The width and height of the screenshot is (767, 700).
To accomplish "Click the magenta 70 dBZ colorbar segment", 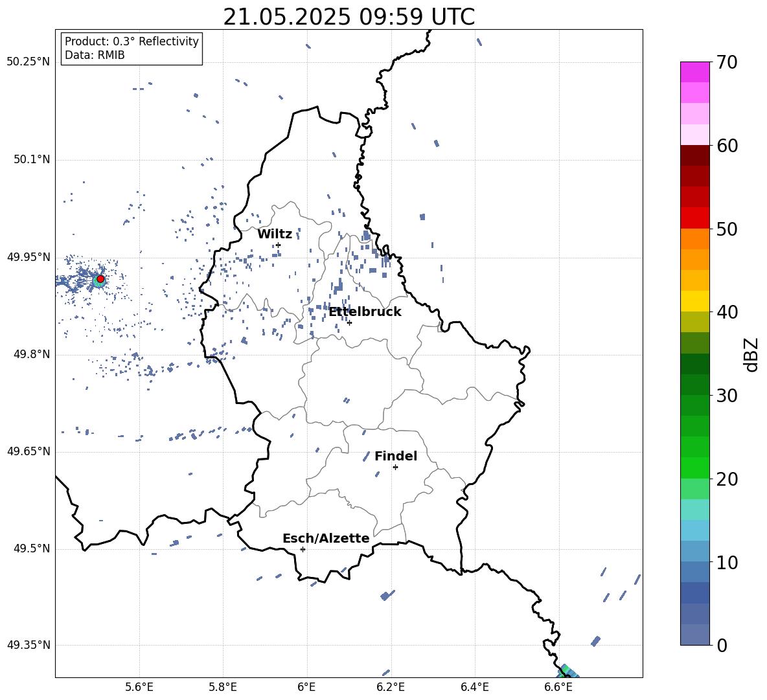I will click(694, 72).
